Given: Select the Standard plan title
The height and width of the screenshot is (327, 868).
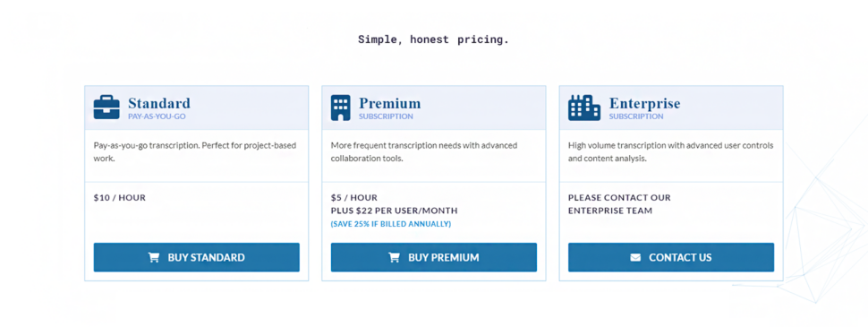Looking at the screenshot, I should pos(159,103).
